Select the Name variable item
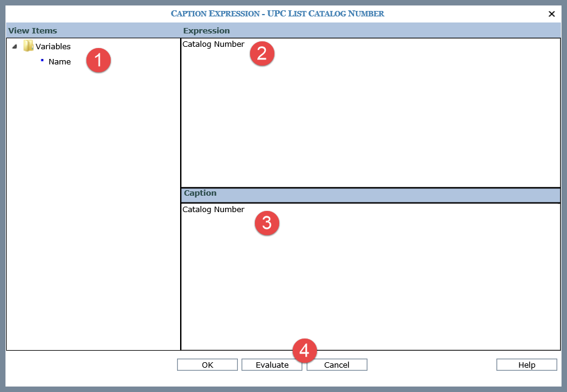This screenshot has width=567, height=392. pos(60,62)
